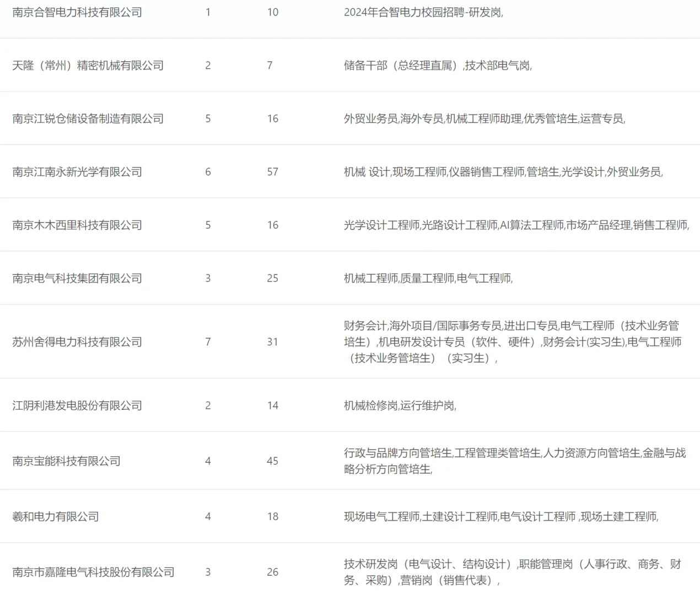Click the number 1 in 南京合智电力 row

(x=208, y=12)
